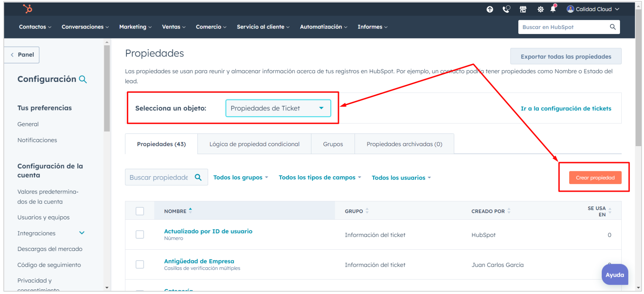Screen dimensions: 644x294
Task: Open the notifications bell
Action: [x=553, y=9]
